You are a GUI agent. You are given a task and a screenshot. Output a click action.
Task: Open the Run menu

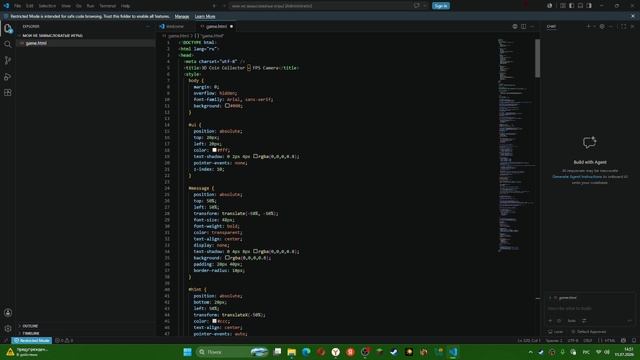[90, 6]
